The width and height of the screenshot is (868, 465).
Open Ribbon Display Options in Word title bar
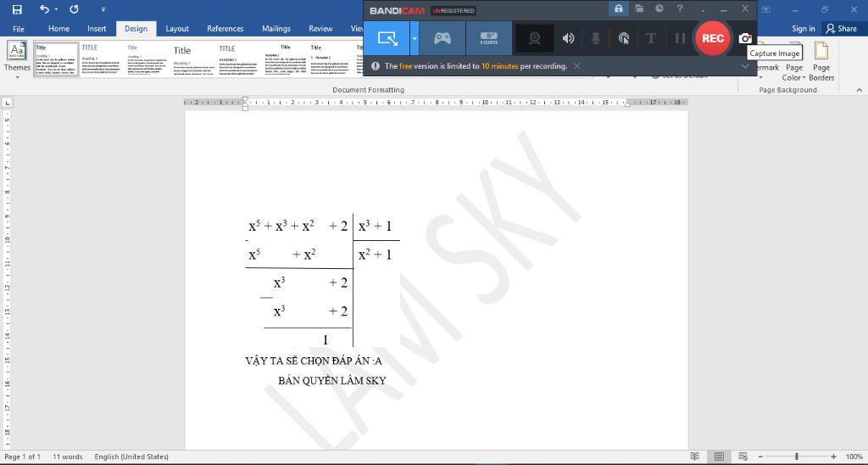[766, 9]
